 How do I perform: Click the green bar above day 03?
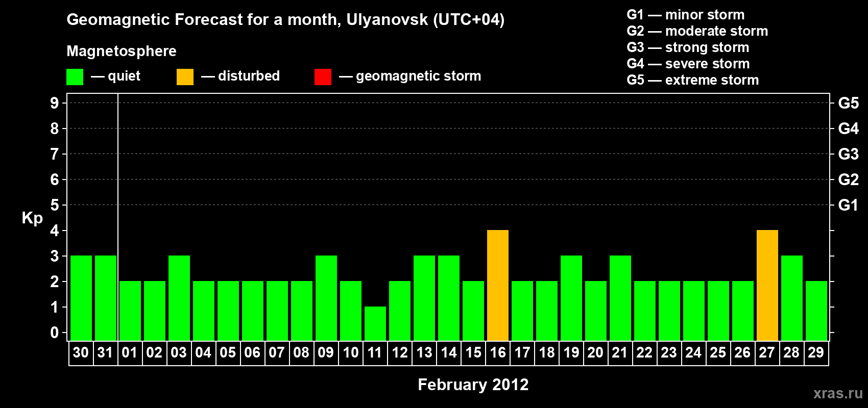click(x=179, y=298)
